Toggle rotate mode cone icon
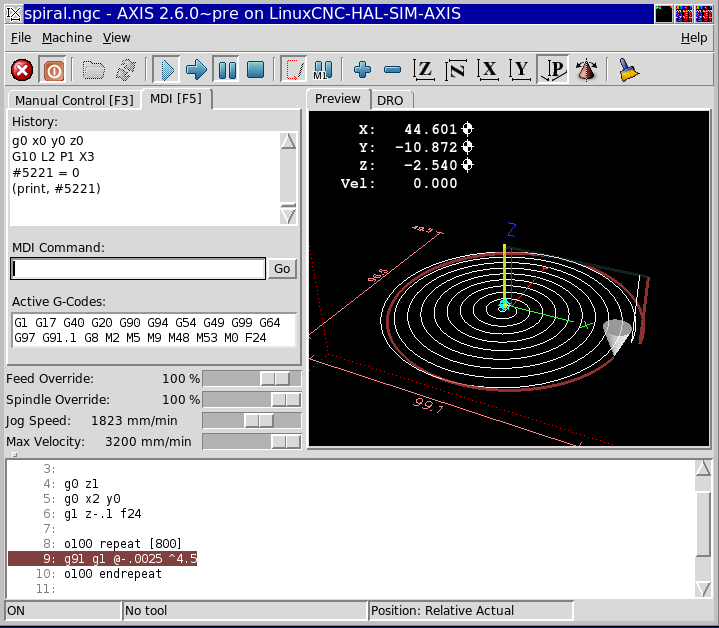719x628 pixels. pos(586,71)
